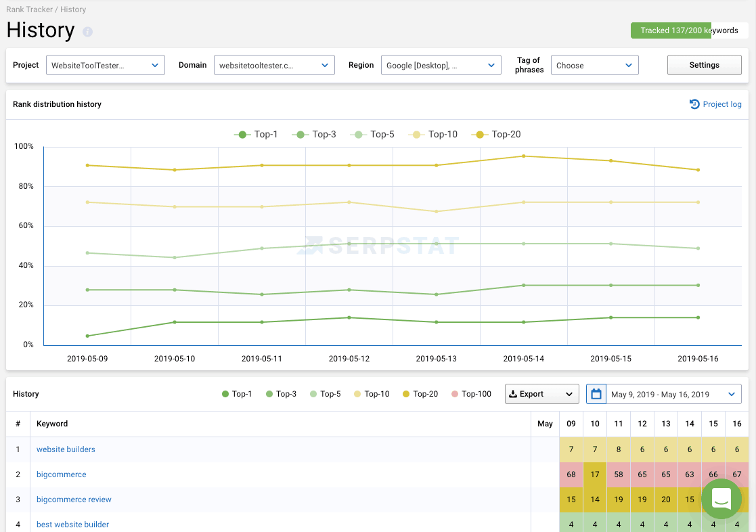Toggle the Top-10 series in chart legend
This screenshot has width=756, height=532.
pos(432,135)
